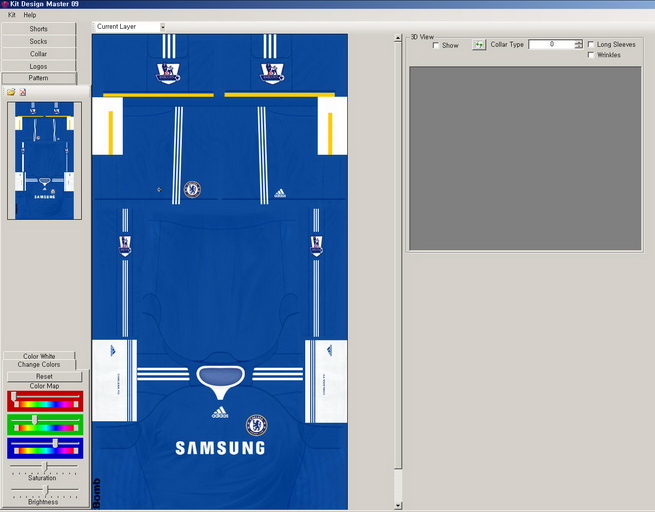
Task: Toggle the Wrinkles checkbox
Action: 591,55
